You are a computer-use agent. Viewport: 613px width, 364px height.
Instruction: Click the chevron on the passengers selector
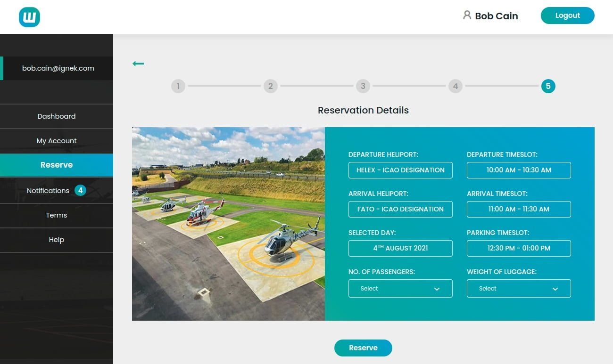click(x=437, y=288)
